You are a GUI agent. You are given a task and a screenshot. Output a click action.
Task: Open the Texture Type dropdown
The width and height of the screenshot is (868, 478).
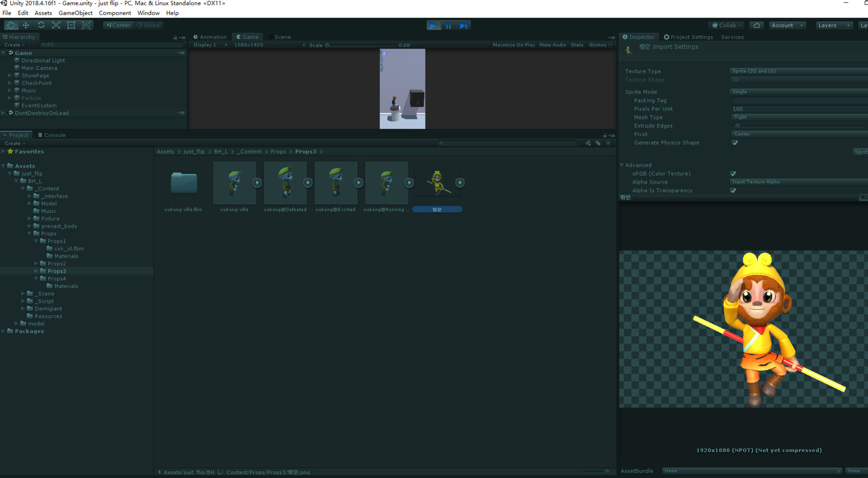point(799,71)
